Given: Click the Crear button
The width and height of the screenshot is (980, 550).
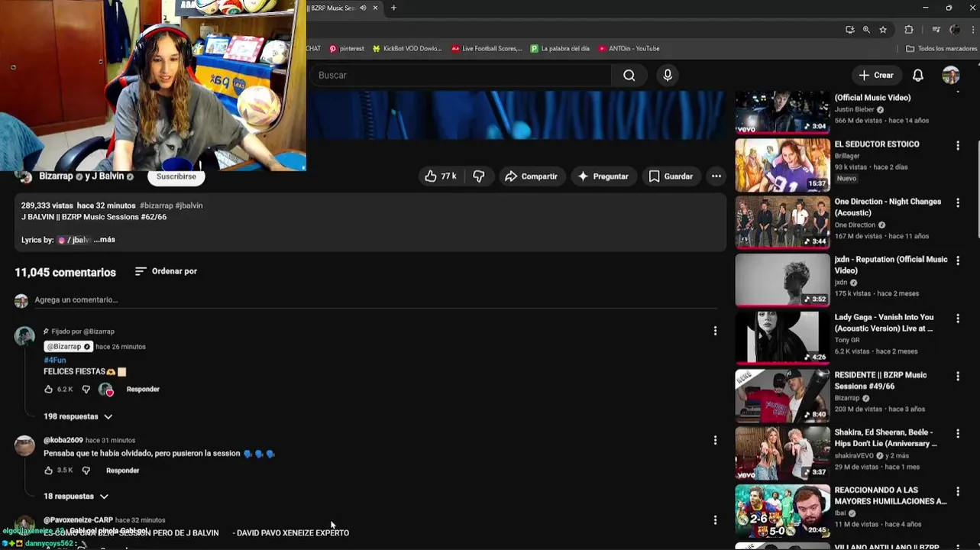Looking at the screenshot, I should (875, 75).
